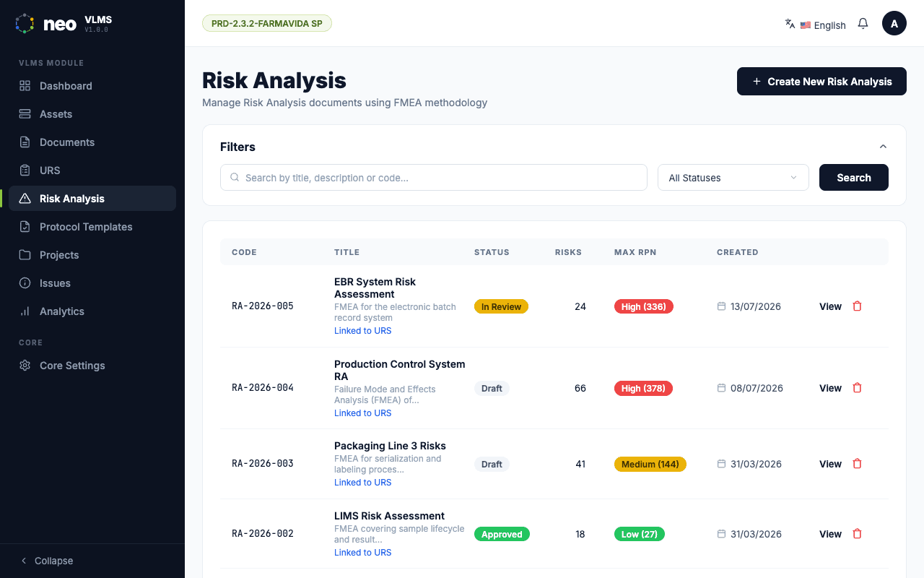Click the URS clipboard icon in sidebar
Image resolution: width=924 pixels, height=578 pixels.
(x=25, y=171)
